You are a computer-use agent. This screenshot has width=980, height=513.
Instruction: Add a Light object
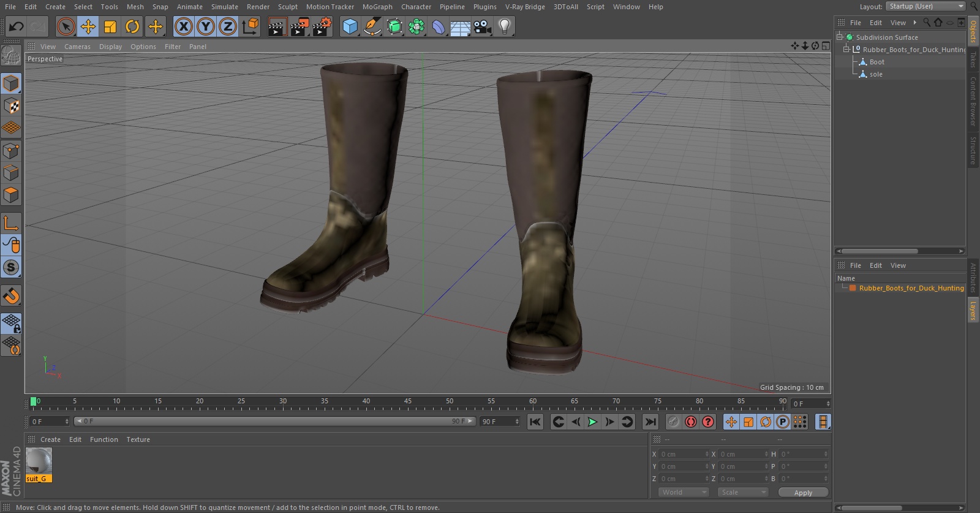pos(505,26)
